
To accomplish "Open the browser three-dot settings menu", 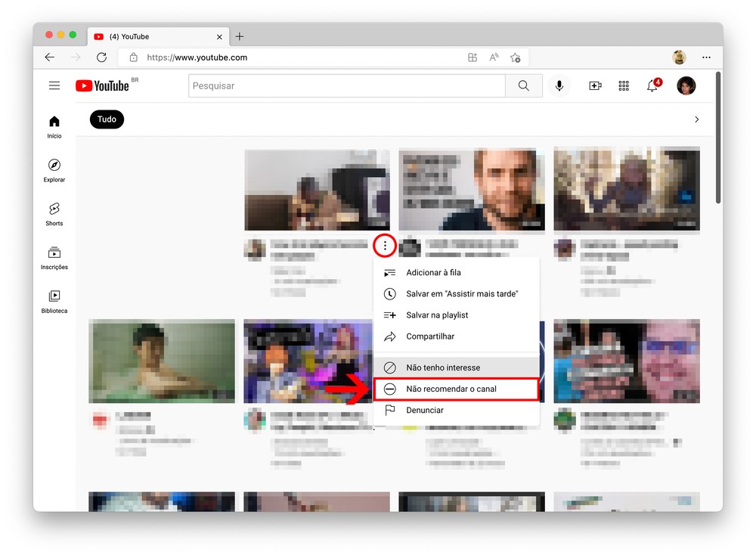I will (706, 57).
